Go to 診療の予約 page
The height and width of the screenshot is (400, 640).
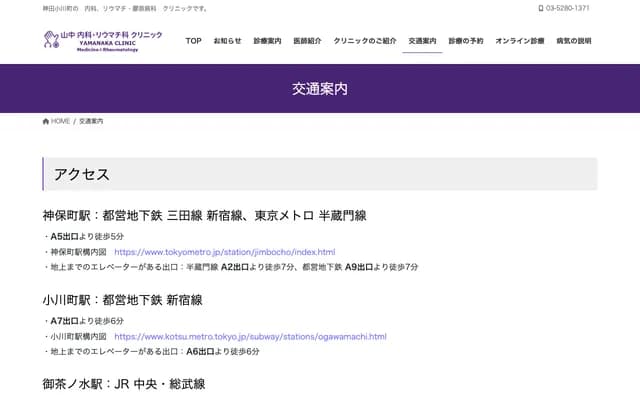tap(466, 41)
